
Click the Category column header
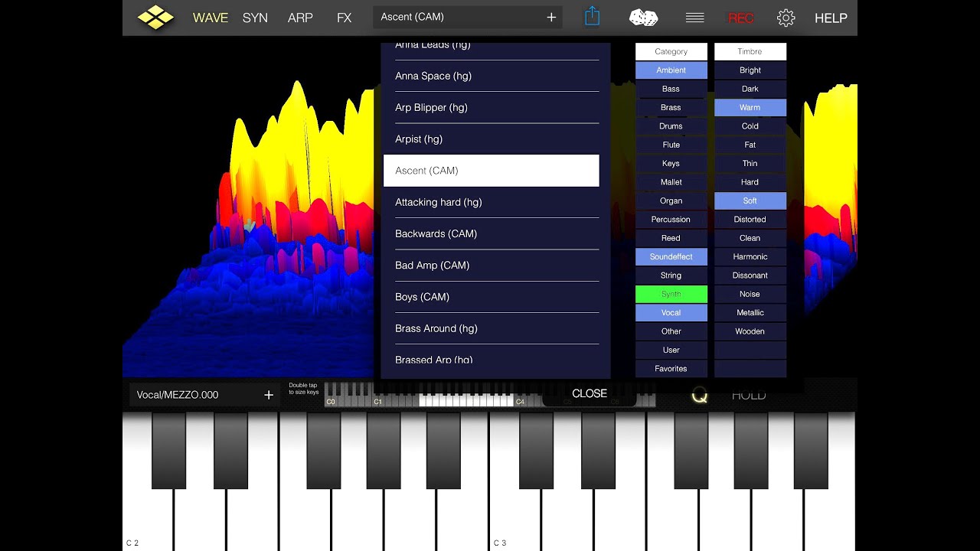click(671, 51)
